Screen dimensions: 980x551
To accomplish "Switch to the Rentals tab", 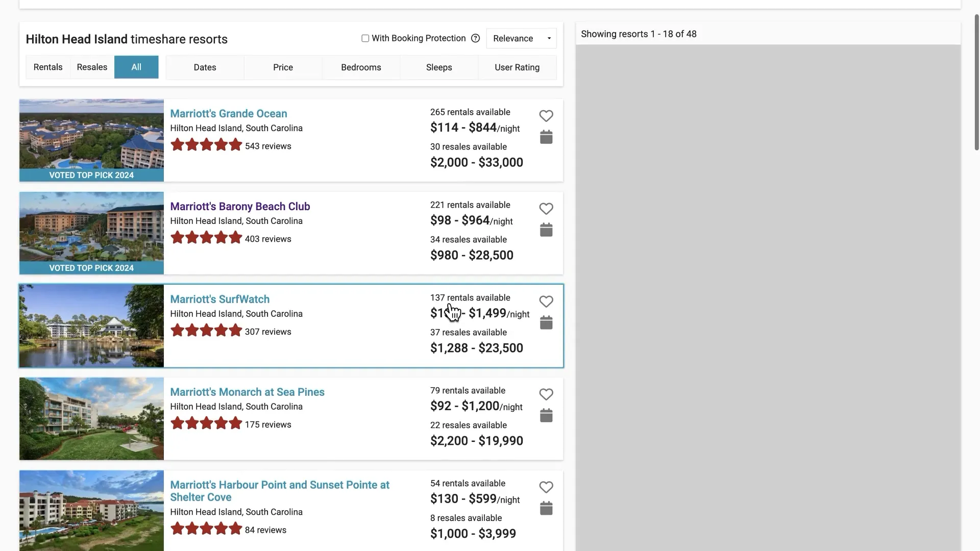I will [48, 67].
